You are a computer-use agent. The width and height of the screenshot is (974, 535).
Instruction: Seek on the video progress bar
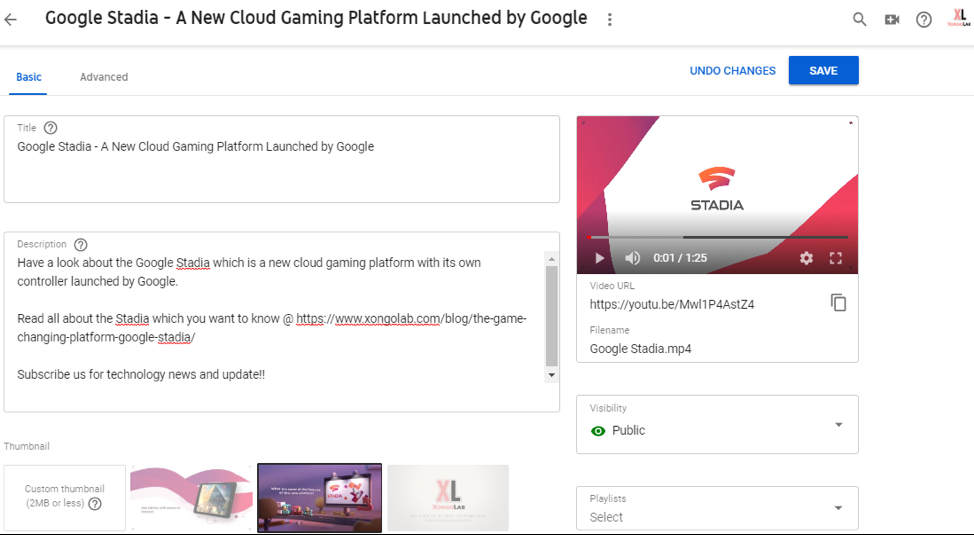(717, 237)
